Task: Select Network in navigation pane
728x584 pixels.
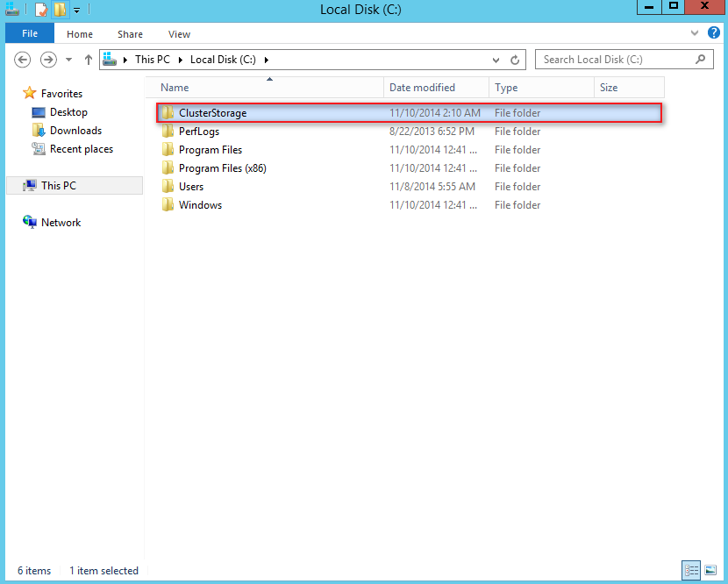Action: coord(61,223)
